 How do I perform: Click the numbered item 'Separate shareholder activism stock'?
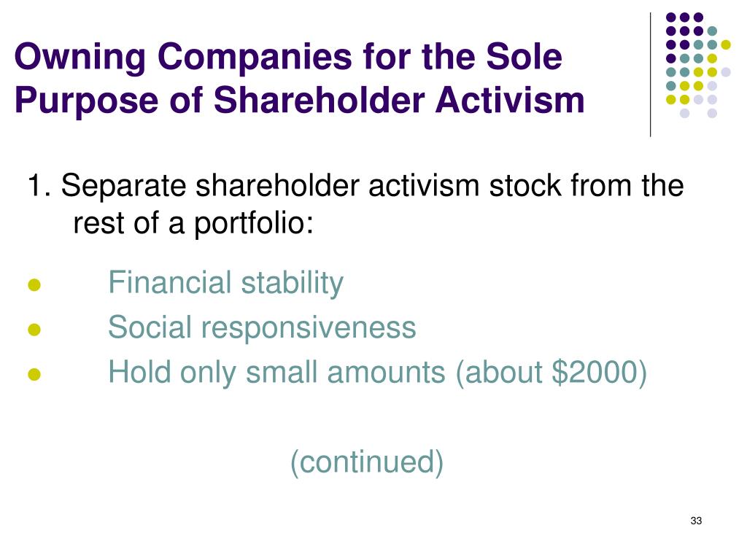point(355,186)
